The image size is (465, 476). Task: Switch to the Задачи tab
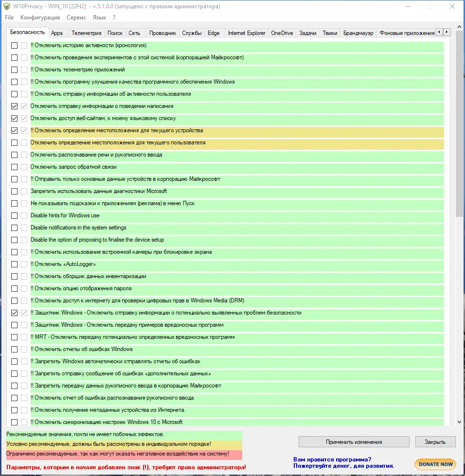pos(308,33)
